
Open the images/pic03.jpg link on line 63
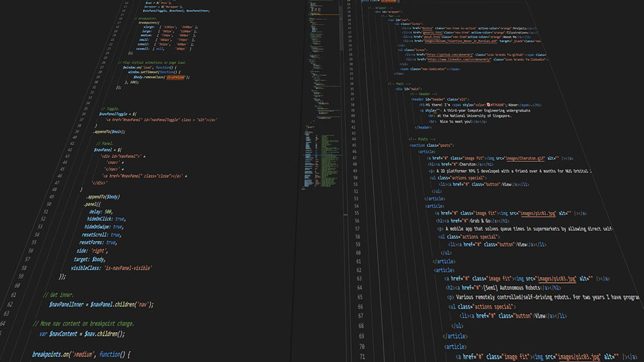tap(556, 279)
